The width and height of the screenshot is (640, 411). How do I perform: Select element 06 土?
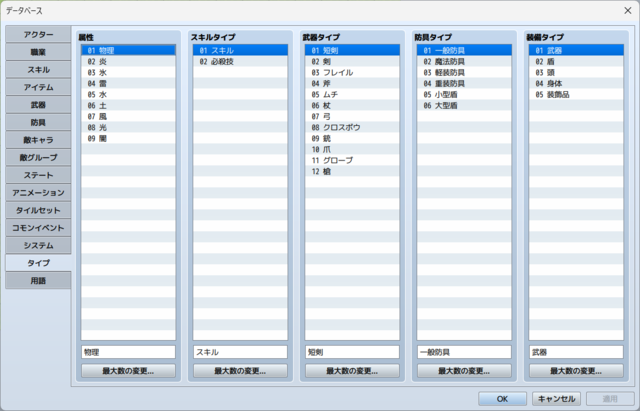pyautogui.click(x=128, y=105)
